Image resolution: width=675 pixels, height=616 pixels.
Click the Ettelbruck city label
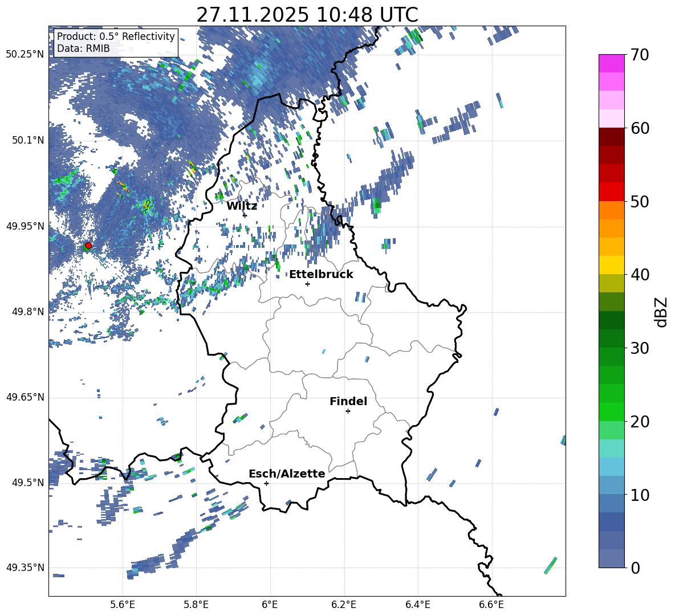click(x=321, y=275)
